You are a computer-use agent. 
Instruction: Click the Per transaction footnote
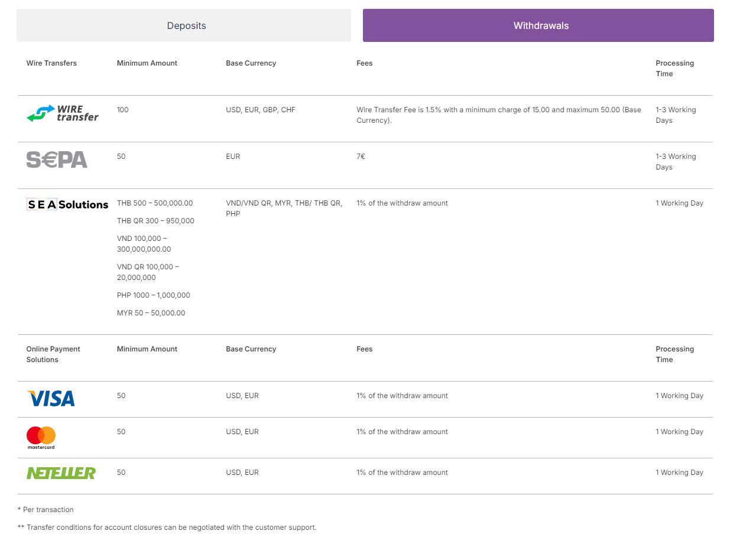click(46, 509)
